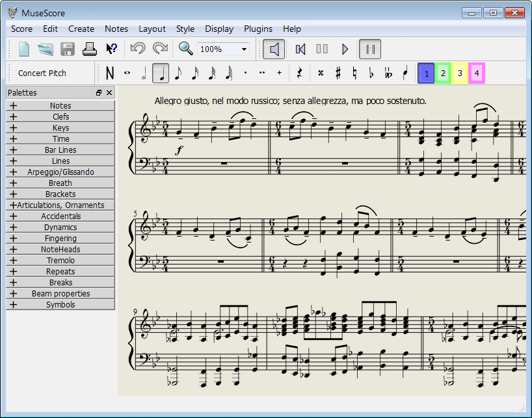
Task: Undo the last action
Action: (137, 49)
